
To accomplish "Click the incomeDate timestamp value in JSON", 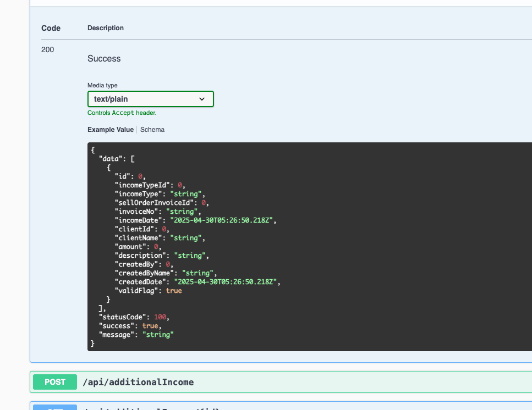I will point(222,220).
